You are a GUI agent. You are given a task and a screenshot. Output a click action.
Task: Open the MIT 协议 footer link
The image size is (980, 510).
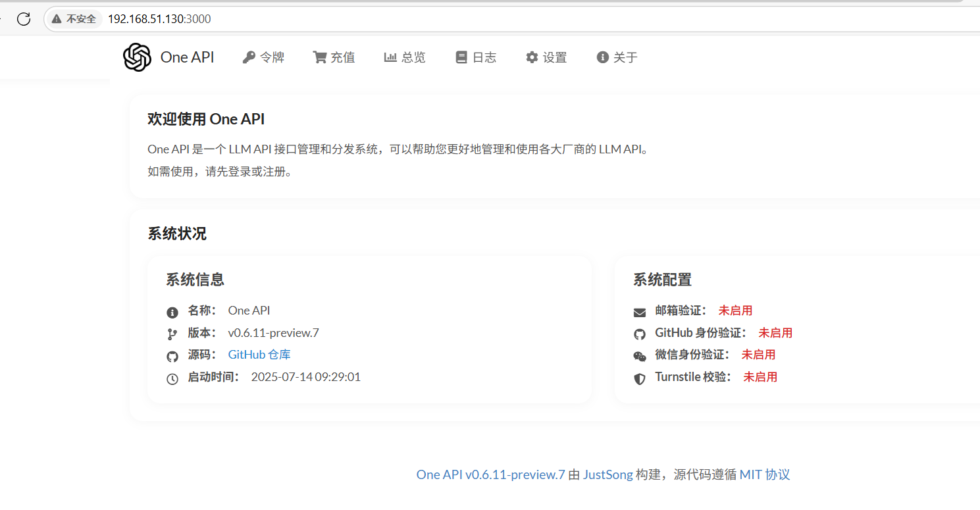pyautogui.click(x=765, y=474)
